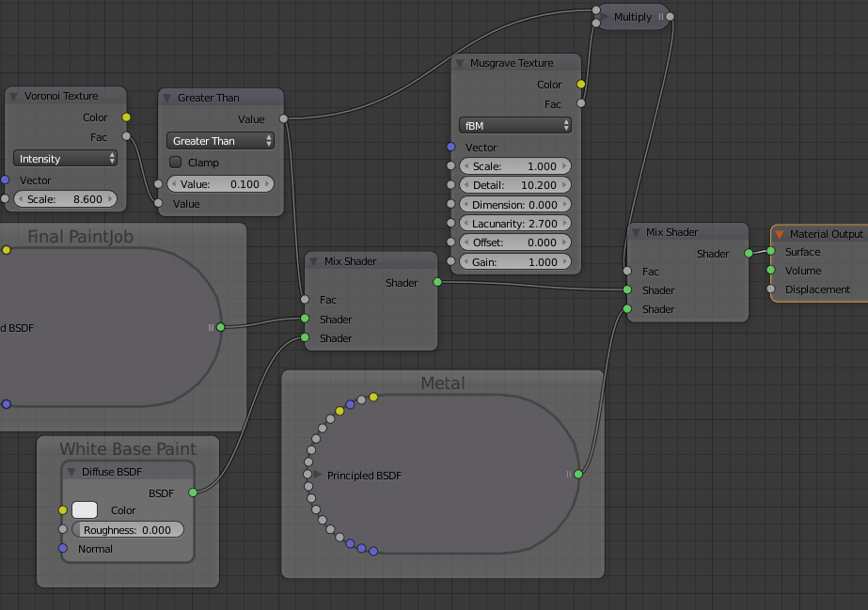
Task: Select the Musgrave Texture node header
Action: tap(516, 63)
